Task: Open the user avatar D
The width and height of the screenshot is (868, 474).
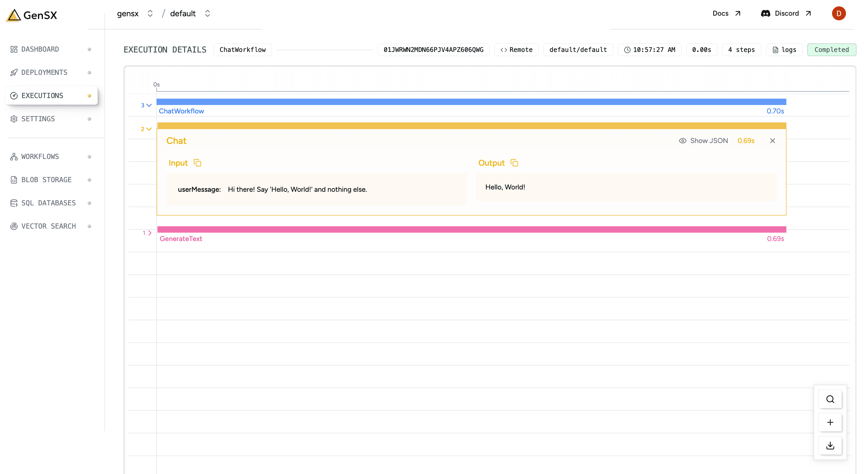Action: pyautogui.click(x=838, y=13)
